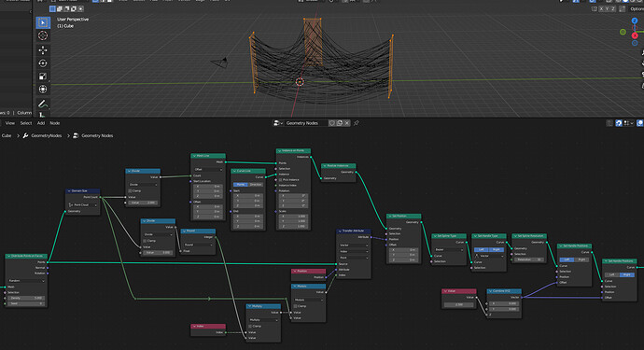Toggle fake user shield for Geometry Nodes

(x=332, y=123)
